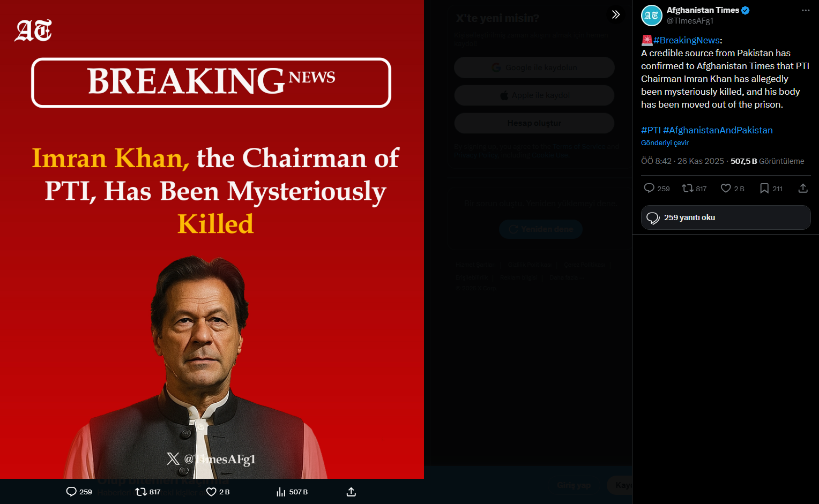View analytics icon showing 507 B
819x504 pixels.
click(x=281, y=492)
